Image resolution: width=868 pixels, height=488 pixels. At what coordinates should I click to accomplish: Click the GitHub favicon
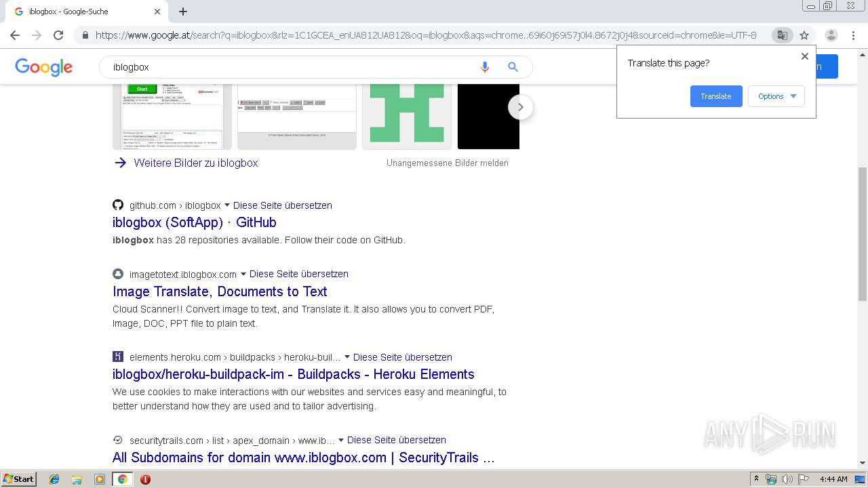click(x=118, y=205)
